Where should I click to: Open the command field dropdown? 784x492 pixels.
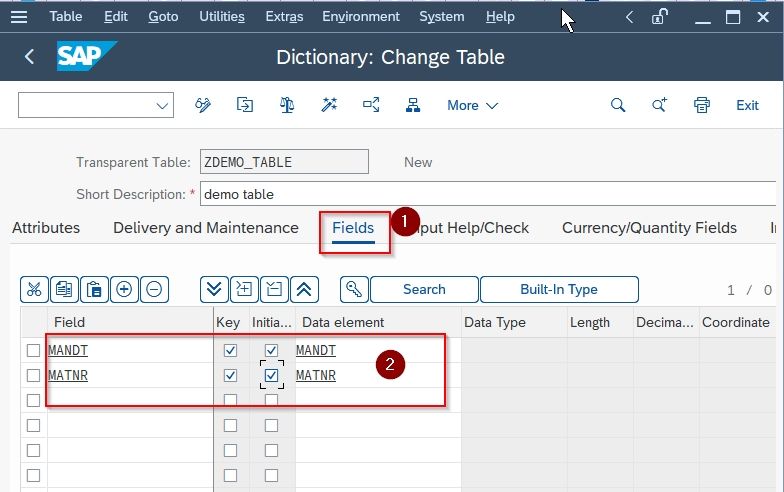[x=162, y=106]
